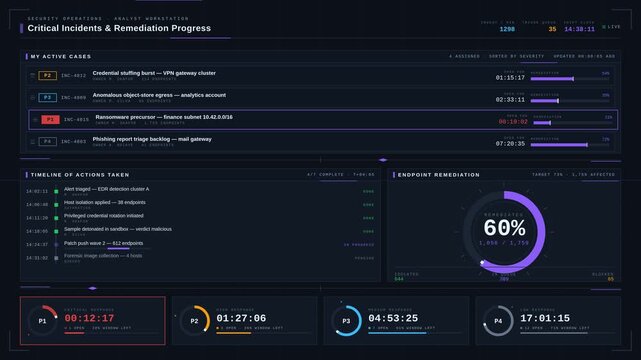Click green marker of Privileged credential rotation
Viewport: 641px width, 360px height.
56,218
